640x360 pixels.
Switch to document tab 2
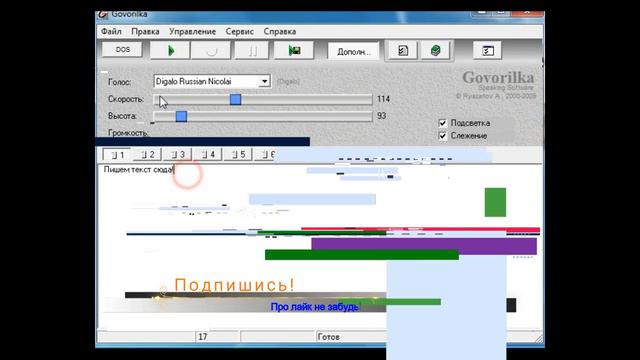coord(147,155)
